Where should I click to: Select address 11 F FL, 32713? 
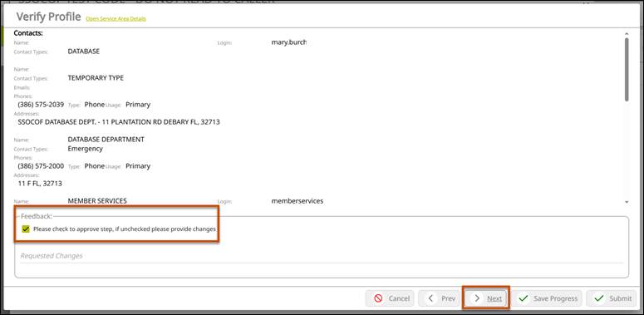(40, 184)
